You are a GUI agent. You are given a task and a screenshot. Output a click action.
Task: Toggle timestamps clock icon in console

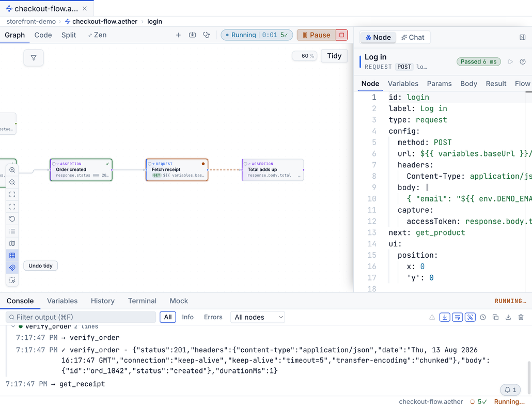coord(483,318)
